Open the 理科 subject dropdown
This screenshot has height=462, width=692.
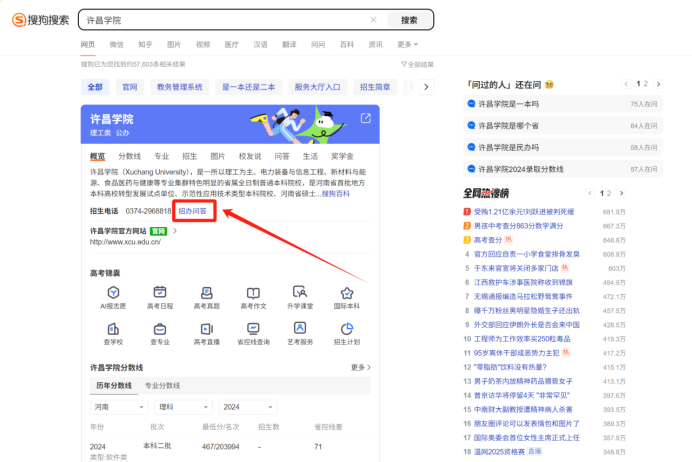pos(184,407)
